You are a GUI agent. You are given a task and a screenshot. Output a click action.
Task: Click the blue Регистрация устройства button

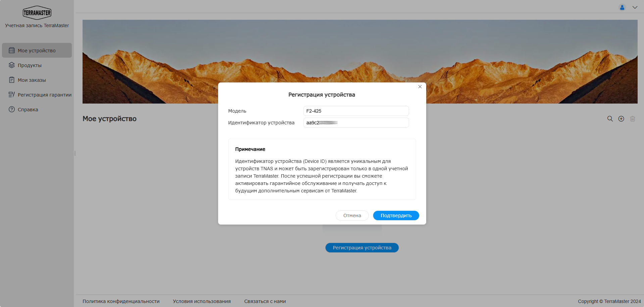[362, 248]
